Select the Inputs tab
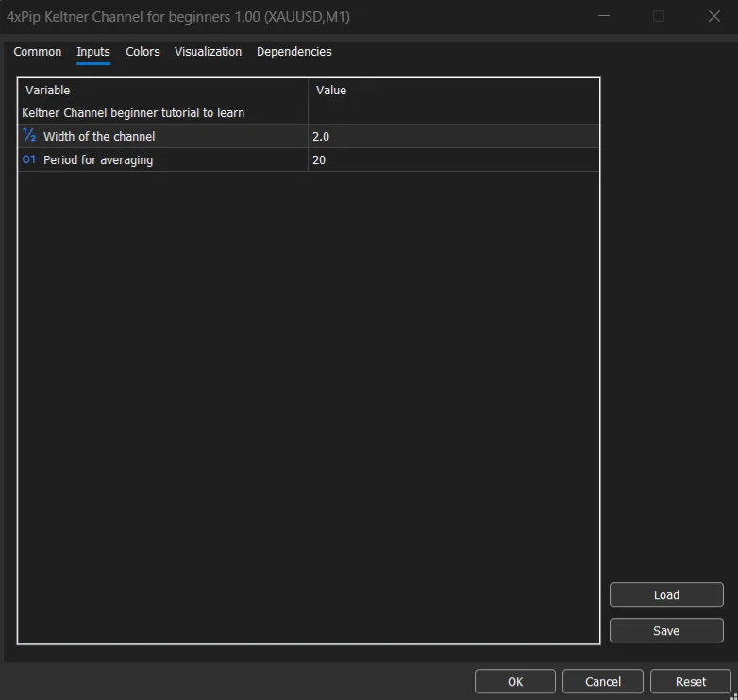Screen dimensions: 738x700 tap(93, 51)
